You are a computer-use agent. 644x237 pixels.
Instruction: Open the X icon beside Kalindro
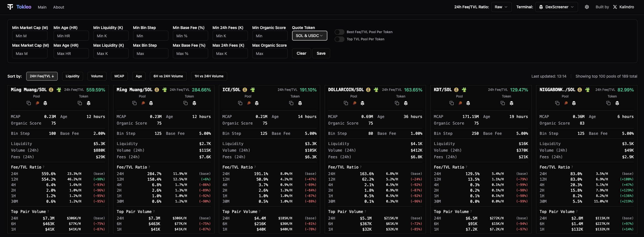(x=615, y=7)
